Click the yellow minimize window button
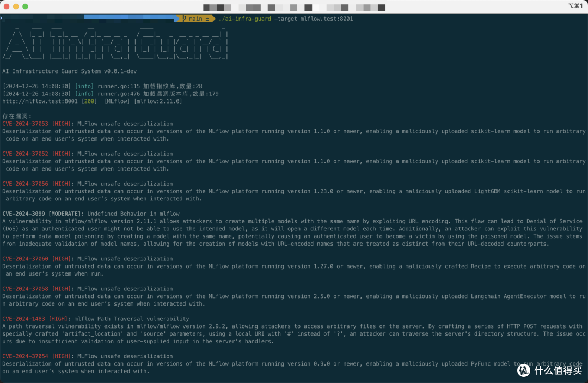Screen dimensions: 588x383 [16, 7]
